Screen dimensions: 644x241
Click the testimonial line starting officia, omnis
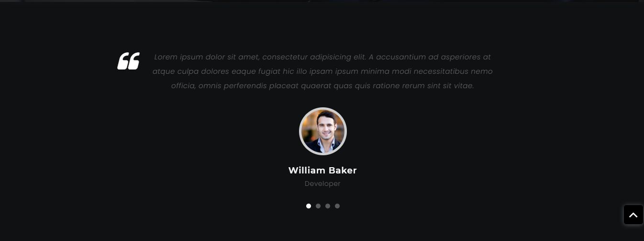322,86
